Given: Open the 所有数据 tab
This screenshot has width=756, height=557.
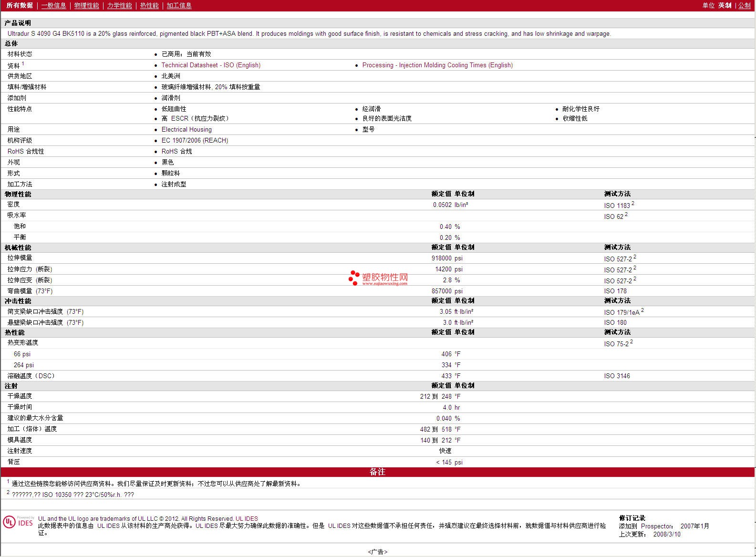Looking at the screenshot, I should (20, 5).
